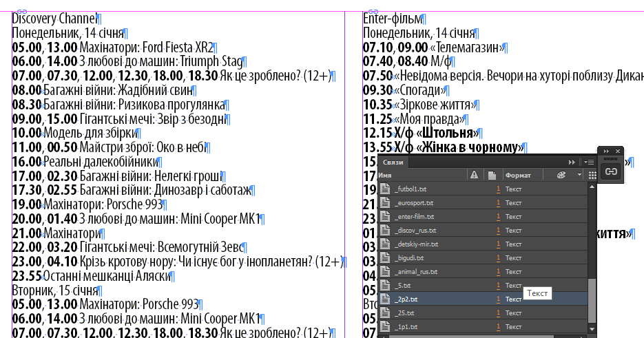The height and width of the screenshot is (338, 644).
Task: Click the text file icon of _2p2.txt
Action: coord(385,299)
